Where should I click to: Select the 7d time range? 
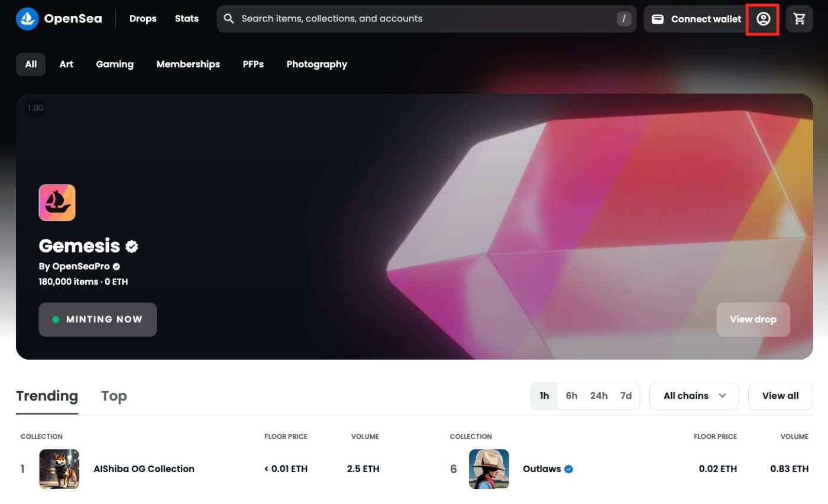coord(626,396)
